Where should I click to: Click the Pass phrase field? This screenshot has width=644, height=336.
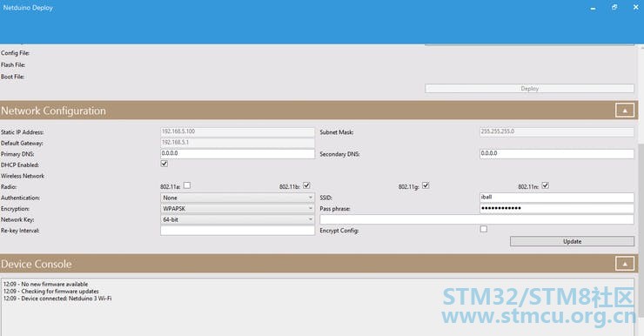(x=556, y=208)
